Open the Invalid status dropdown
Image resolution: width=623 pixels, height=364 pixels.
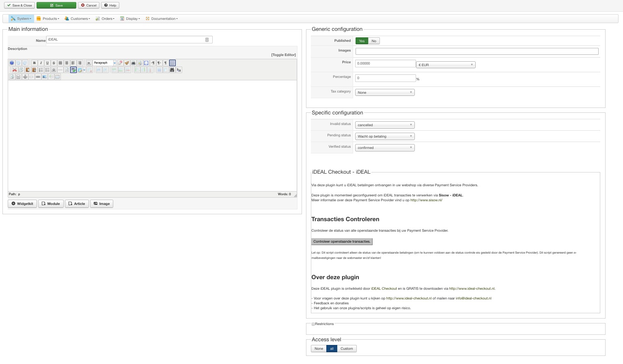click(385, 125)
